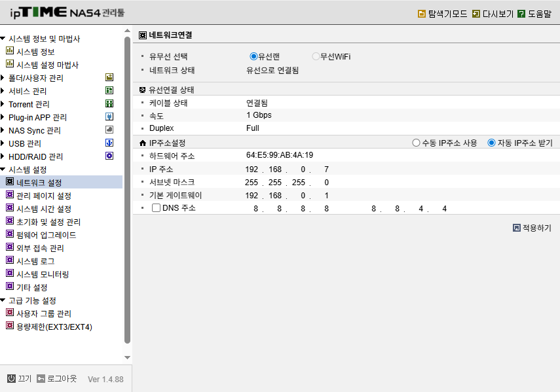Click the sidebar scroll down arrow
Viewport: 560px width, 392px height.
point(128,357)
